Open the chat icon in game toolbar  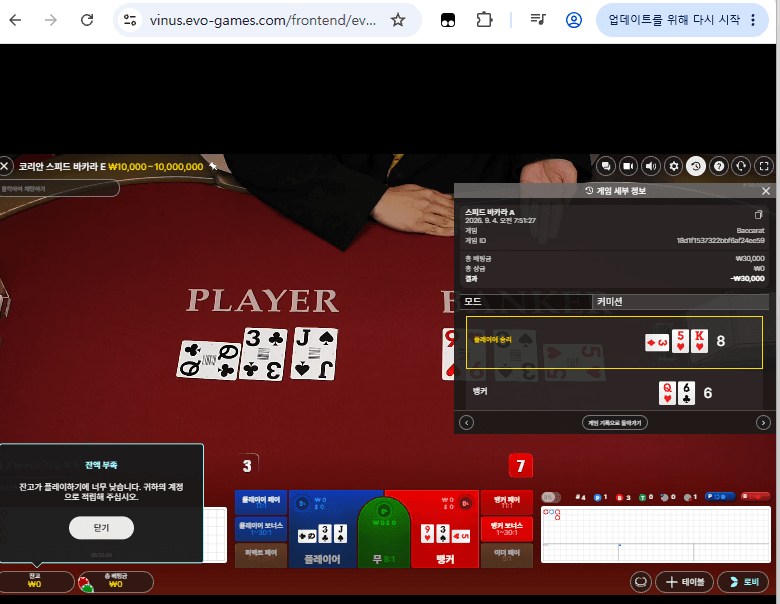coord(606,166)
